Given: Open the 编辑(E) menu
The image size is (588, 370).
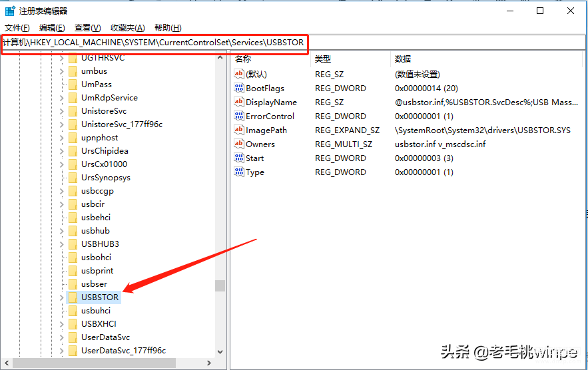Looking at the screenshot, I should (52, 28).
